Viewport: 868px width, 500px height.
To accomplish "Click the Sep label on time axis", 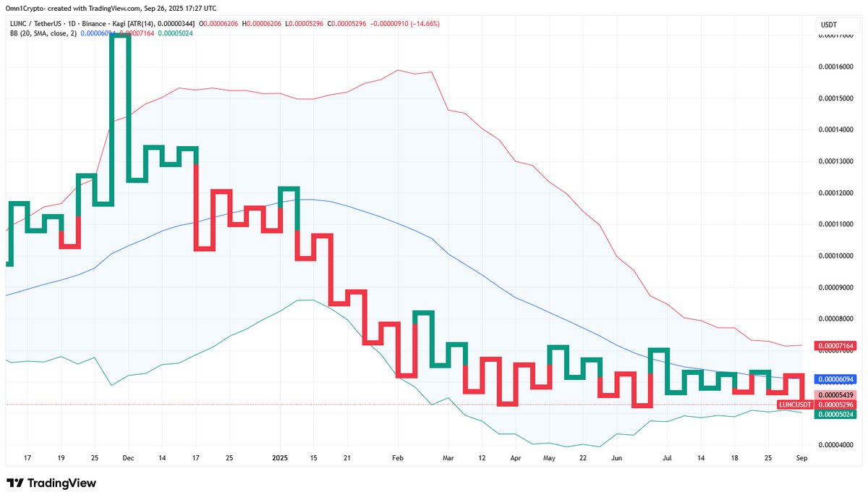I will click(801, 458).
